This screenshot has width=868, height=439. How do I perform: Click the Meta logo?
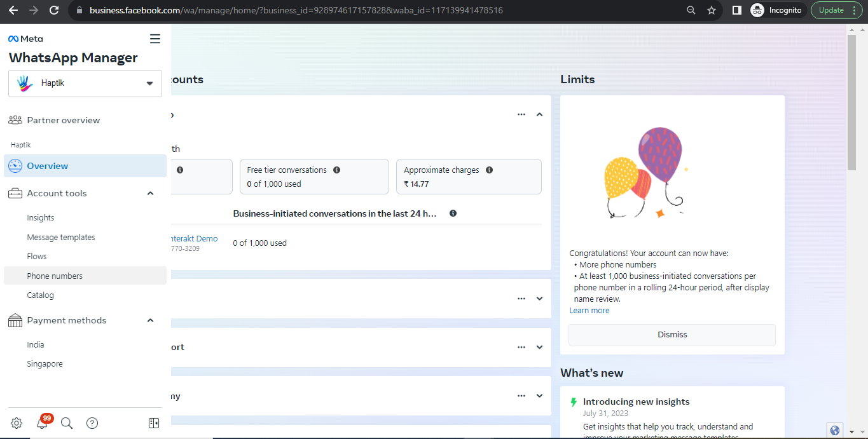(x=25, y=39)
